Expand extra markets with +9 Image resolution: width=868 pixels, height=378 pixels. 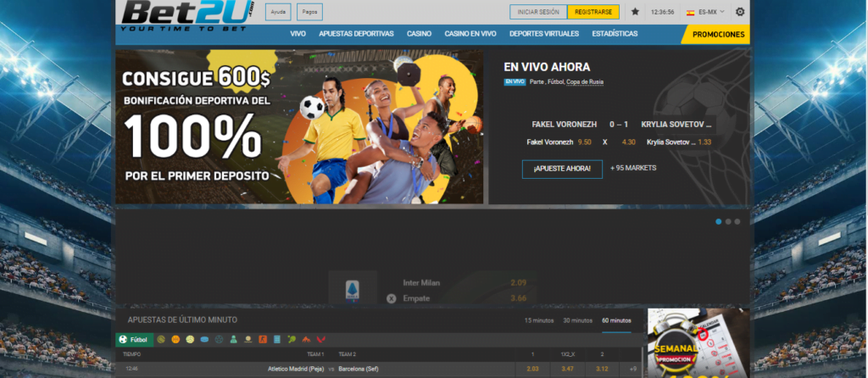coord(632,369)
